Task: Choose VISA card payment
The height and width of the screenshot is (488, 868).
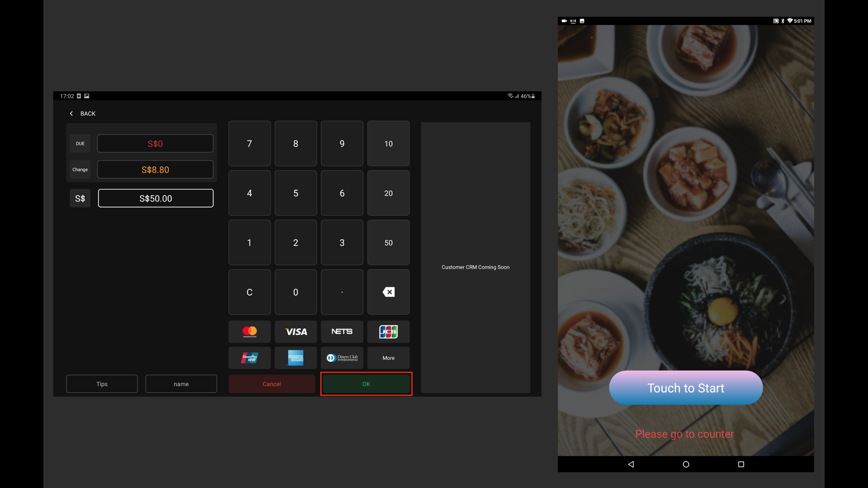Action: pos(295,331)
